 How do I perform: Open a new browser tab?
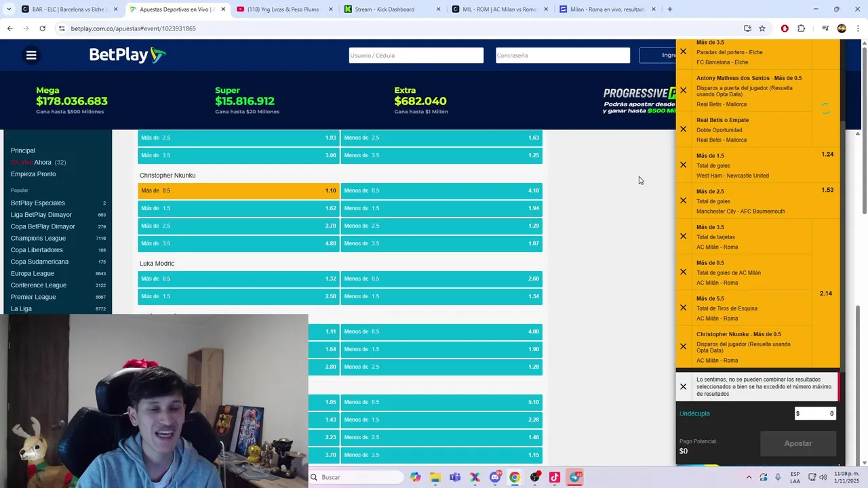click(670, 9)
